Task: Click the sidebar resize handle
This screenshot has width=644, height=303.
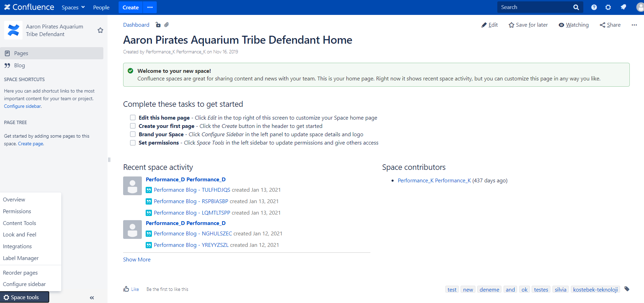Action: click(x=109, y=160)
